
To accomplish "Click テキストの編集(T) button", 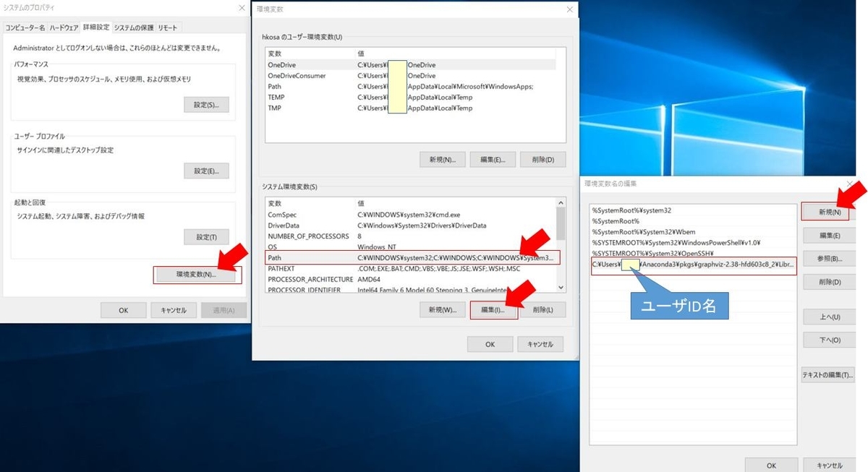I will click(827, 374).
